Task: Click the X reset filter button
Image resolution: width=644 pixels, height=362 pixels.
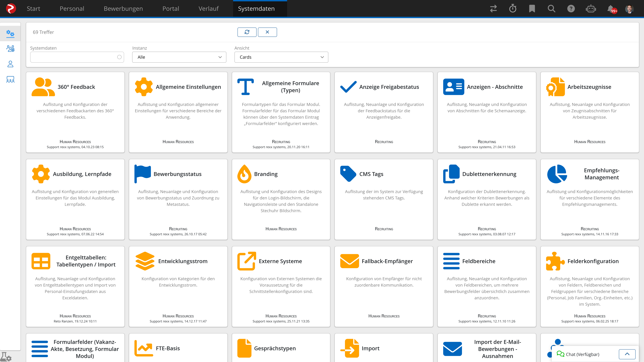Action: pyautogui.click(x=267, y=32)
